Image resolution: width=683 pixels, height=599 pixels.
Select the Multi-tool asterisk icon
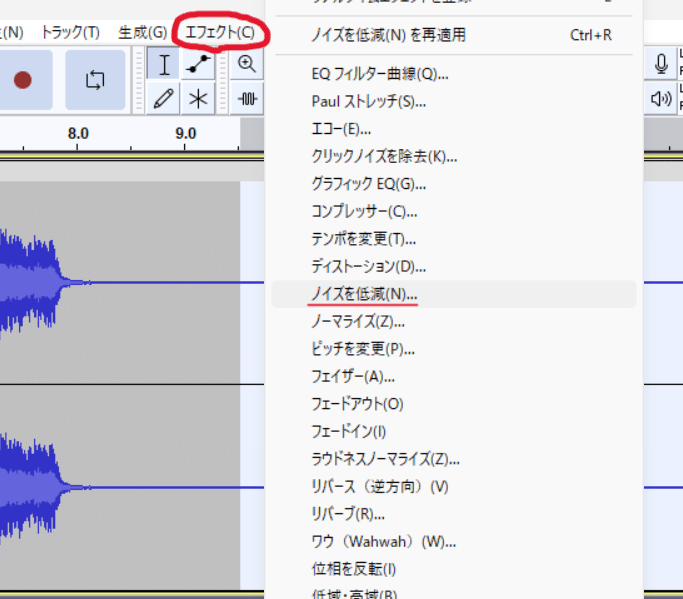[198, 98]
